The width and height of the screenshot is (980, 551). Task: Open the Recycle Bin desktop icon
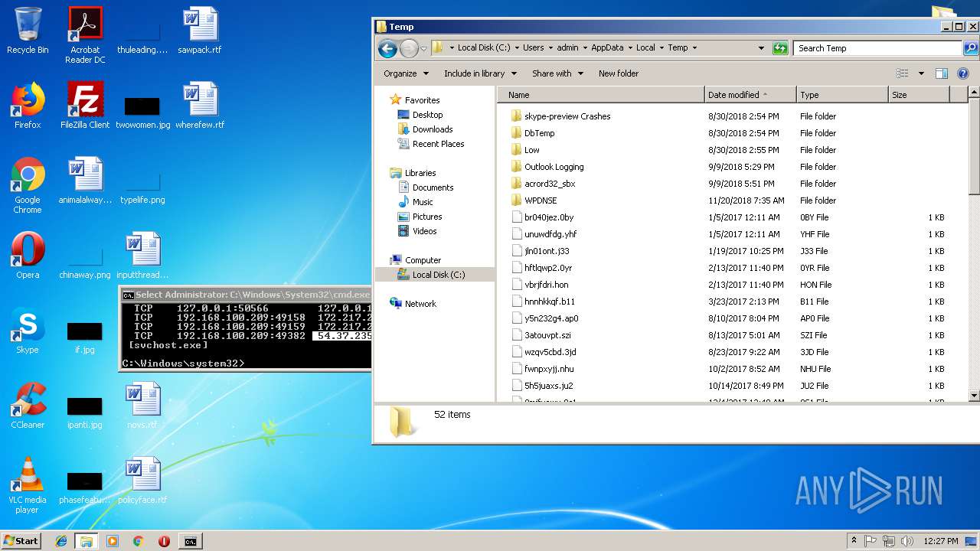pyautogui.click(x=28, y=31)
